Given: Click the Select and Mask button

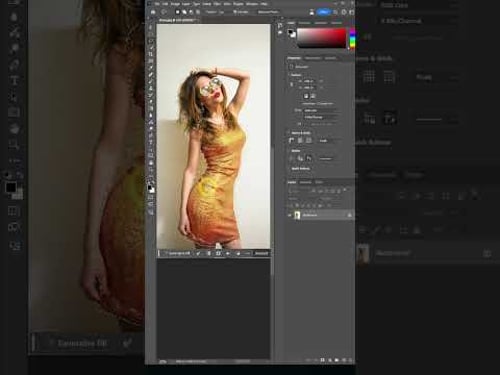Looking at the screenshot, I should (268, 12).
